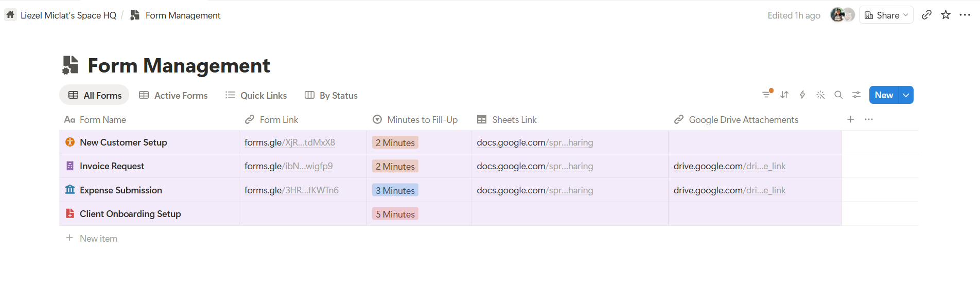Open the automations lightning bolt icon
The height and width of the screenshot is (289, 980).
[x=802, y=95]
